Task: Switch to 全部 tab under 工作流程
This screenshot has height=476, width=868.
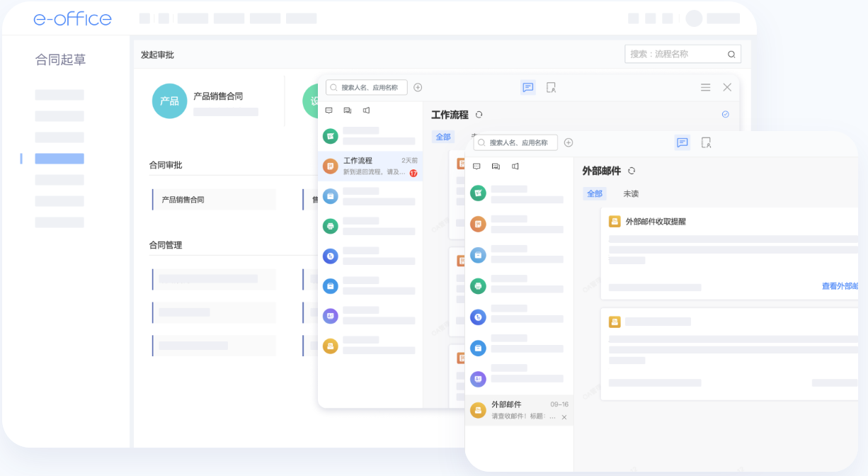Action: (x=443, y=137)
